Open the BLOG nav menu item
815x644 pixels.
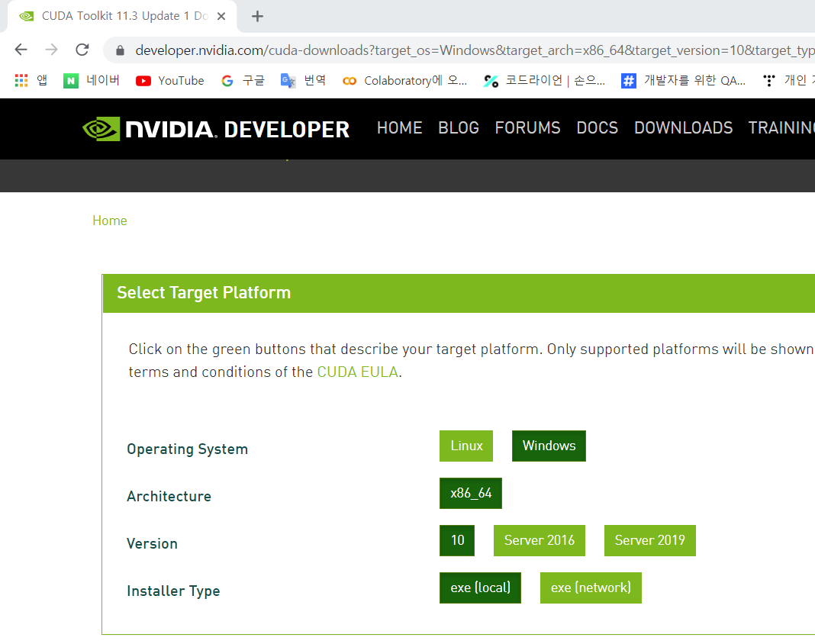459,128
